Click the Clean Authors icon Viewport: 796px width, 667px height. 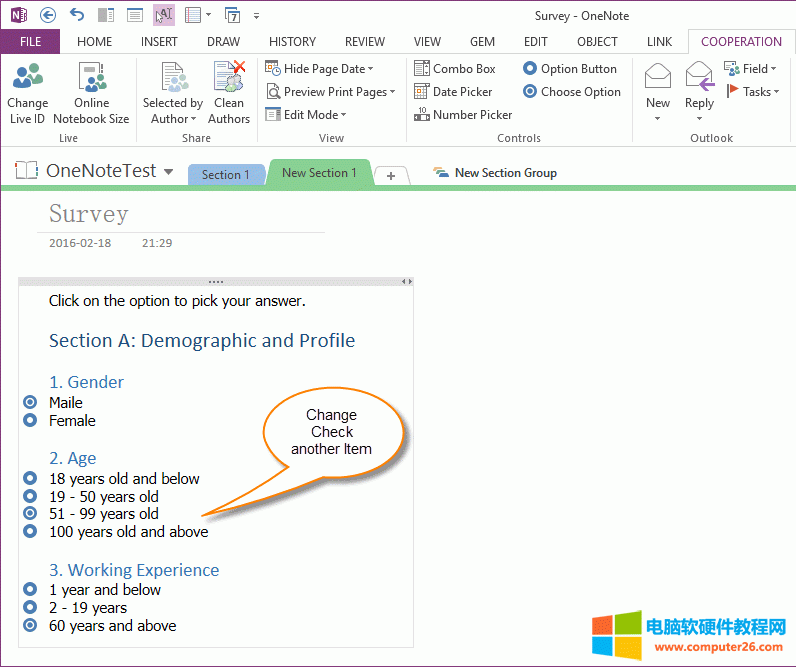click(x=229, y=78)
